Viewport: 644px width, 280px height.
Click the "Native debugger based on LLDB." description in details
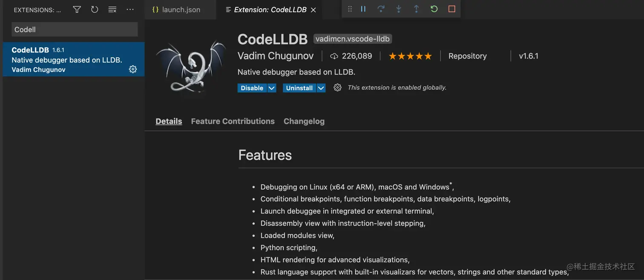[x=296, y=72]
